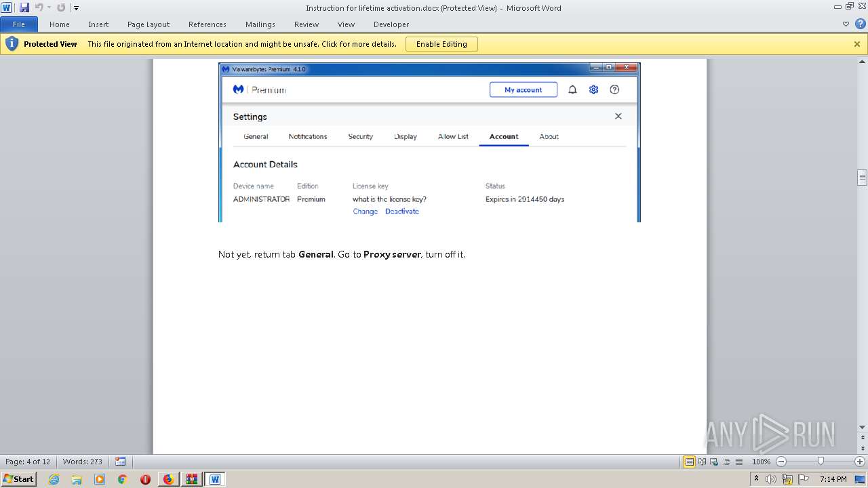868x488 pixels.
Task: Click the volume speaker tray icon
Action: [x=771, y=479]
